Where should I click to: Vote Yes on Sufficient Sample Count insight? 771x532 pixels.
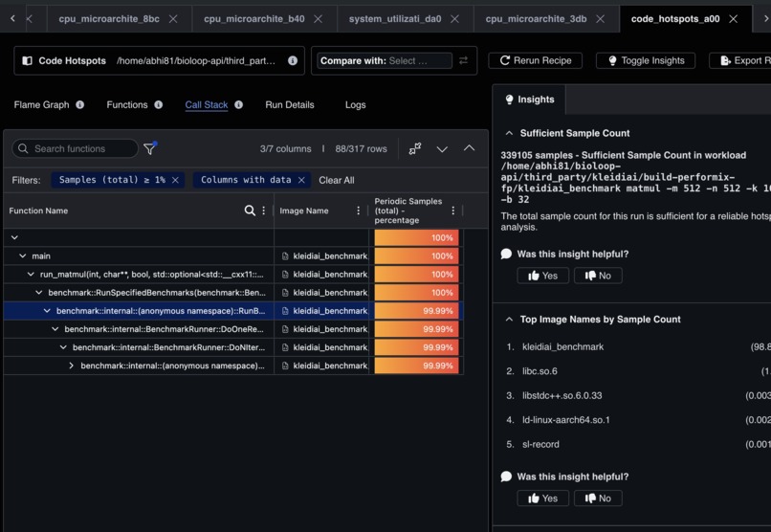[542, 276]
